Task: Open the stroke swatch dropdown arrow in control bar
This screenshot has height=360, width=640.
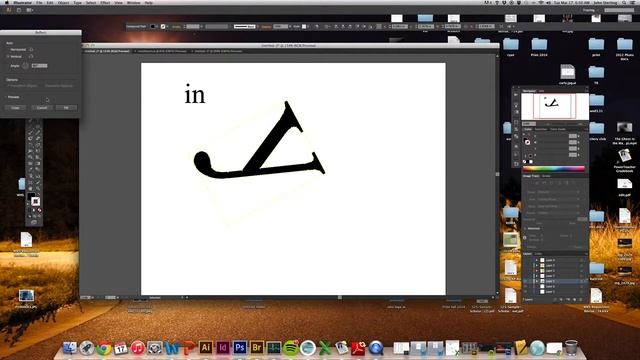Action: point(167,27)
